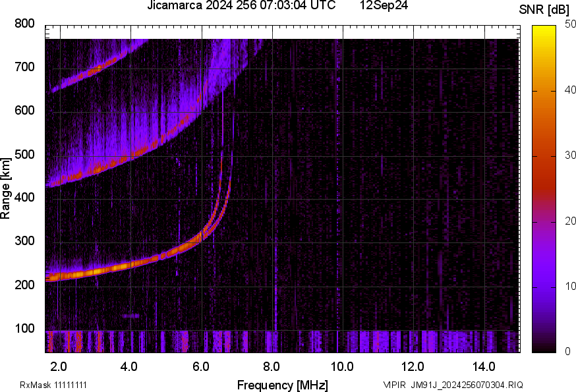Click the frequency tick label 8.0

272,367
